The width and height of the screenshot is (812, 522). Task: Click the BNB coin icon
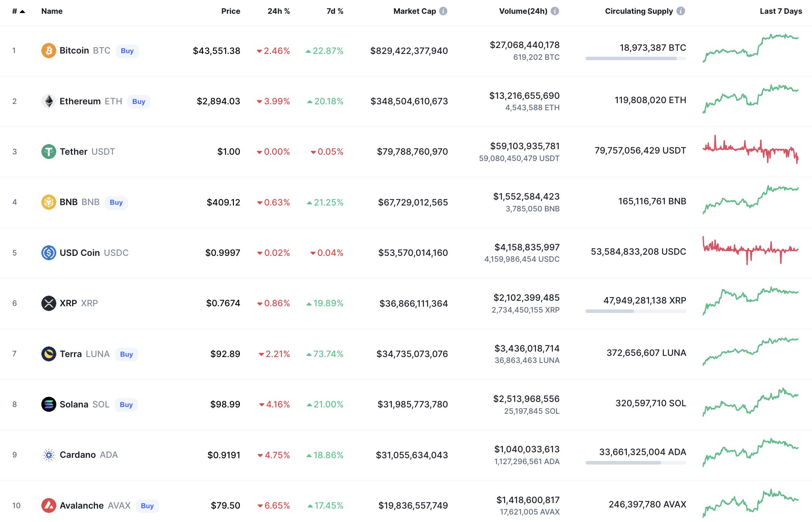point(48,202)
